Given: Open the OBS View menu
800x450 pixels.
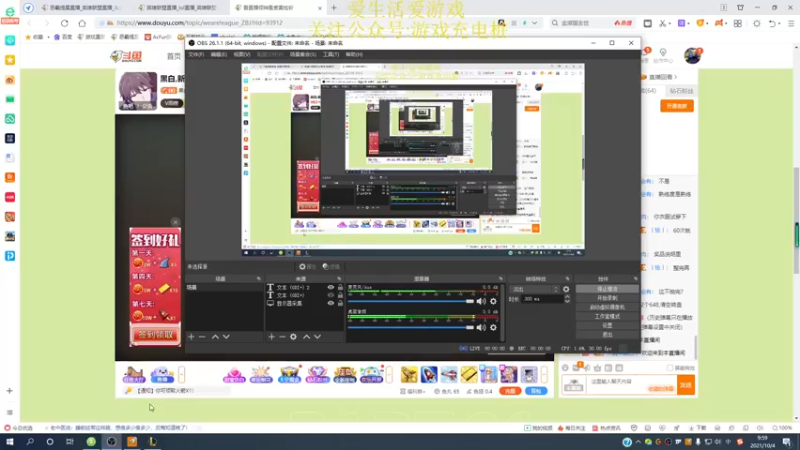Looking at the screenshot, I should pos(242,54).
